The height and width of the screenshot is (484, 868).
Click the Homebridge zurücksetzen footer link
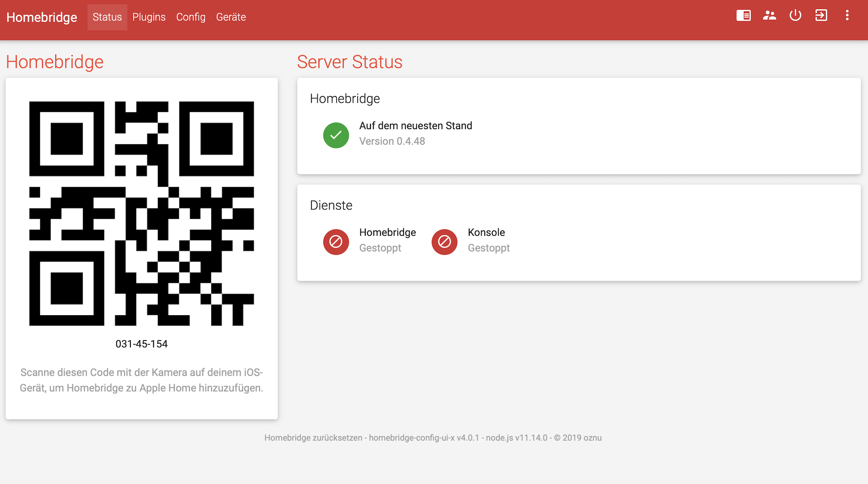[x=313, y=438]
